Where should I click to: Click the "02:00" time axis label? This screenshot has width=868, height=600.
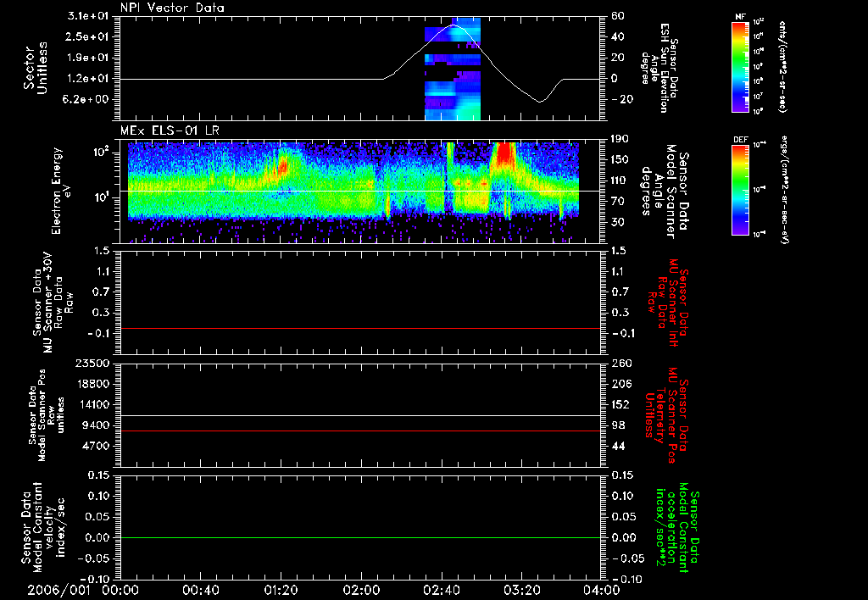pos(361,590)
